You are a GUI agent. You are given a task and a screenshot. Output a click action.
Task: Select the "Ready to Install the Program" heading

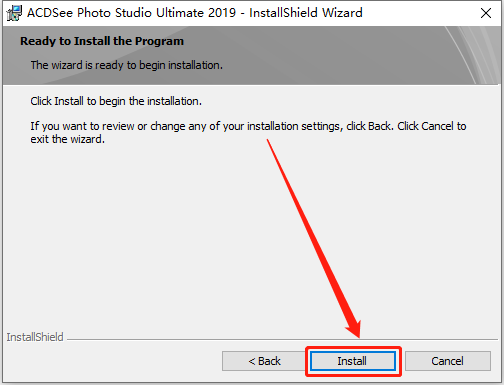(102, 41)
